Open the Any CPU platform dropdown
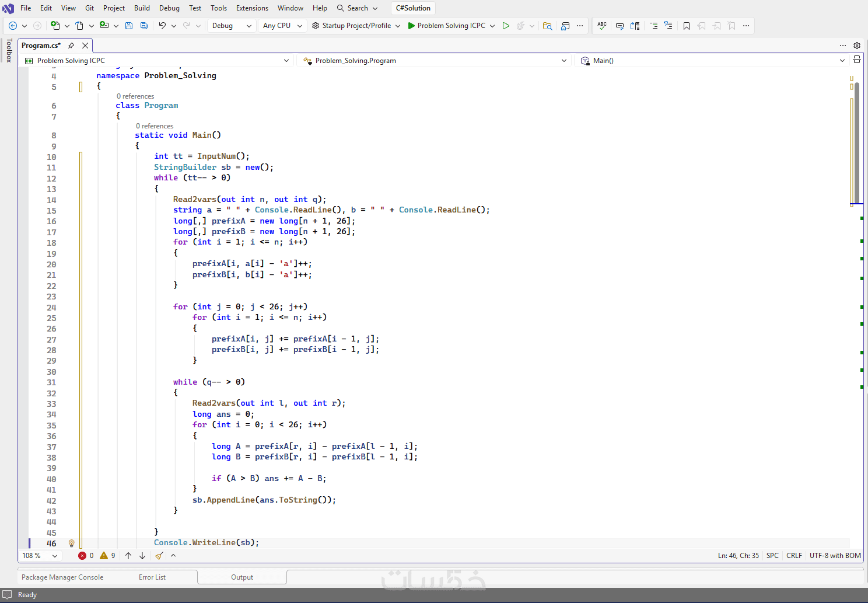This screenshot has height=603, width=868. [x=282, y=26]
